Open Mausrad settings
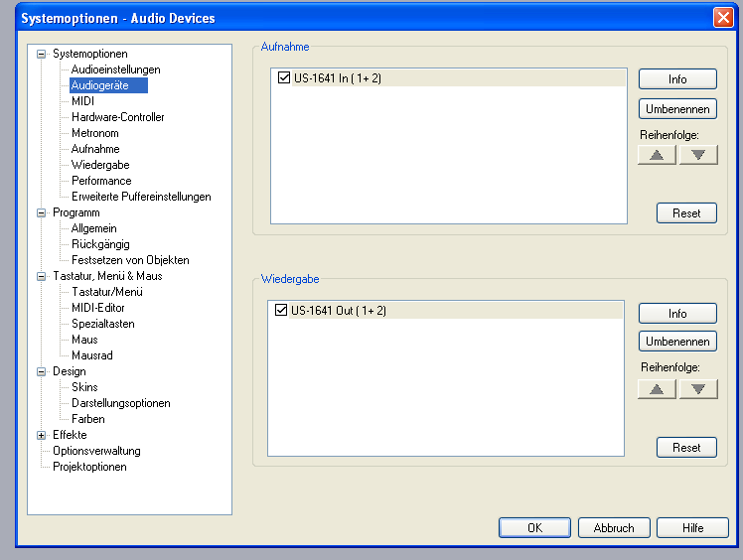The image size is (743, 560). pyautogui.click(x=92, y=355)
